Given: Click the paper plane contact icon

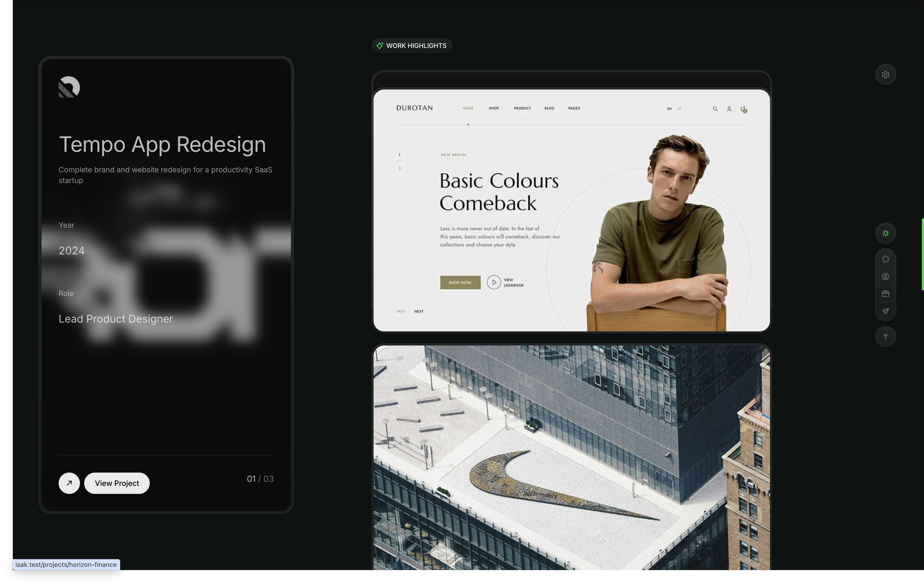Looking at the screenshot, I should point(885,311).
